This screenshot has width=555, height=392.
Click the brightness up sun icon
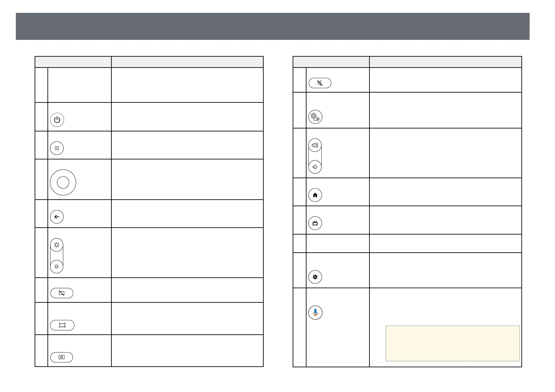pyautogui.click(x=57, y=245)
